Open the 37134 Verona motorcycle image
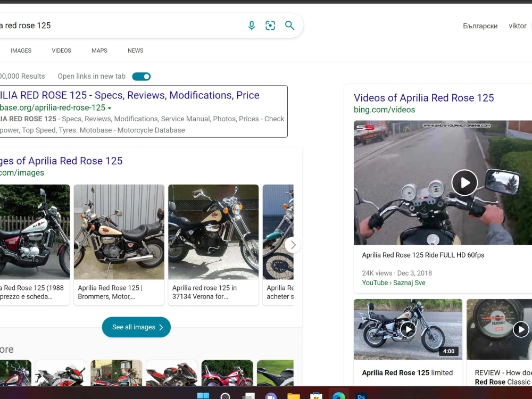532x399 pixels. [x=213, y=232]
